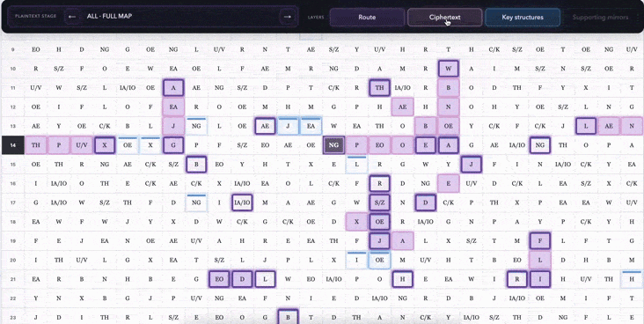Select row number 19
Image resolution: width=644 pixels, height=324 pixels.
coord(12,241)
